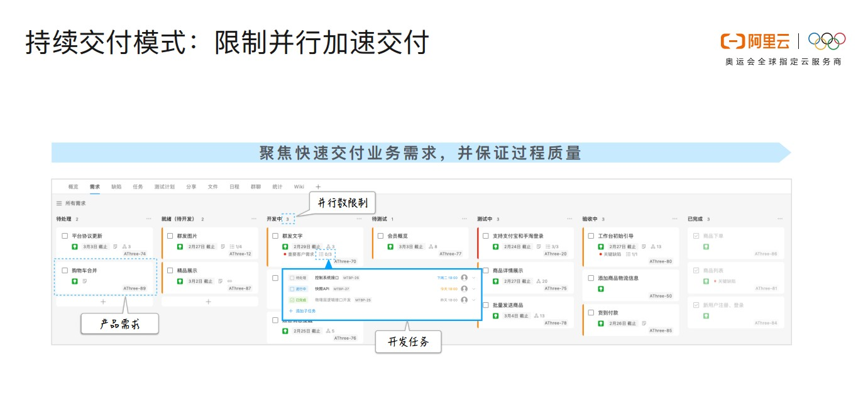
Task: Open the 待处理 column more options menu
Action: pos(148,217)
